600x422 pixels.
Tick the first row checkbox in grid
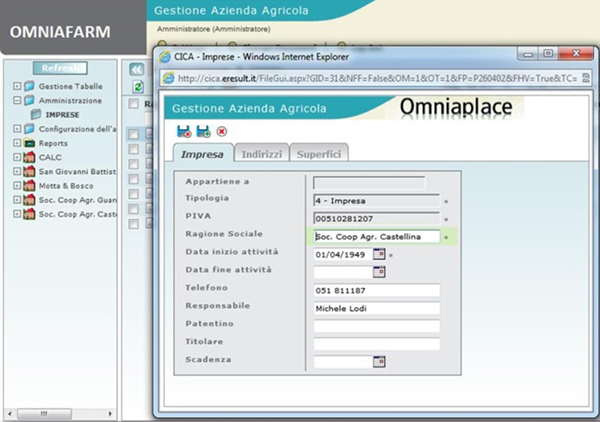(x=134, y=134)
